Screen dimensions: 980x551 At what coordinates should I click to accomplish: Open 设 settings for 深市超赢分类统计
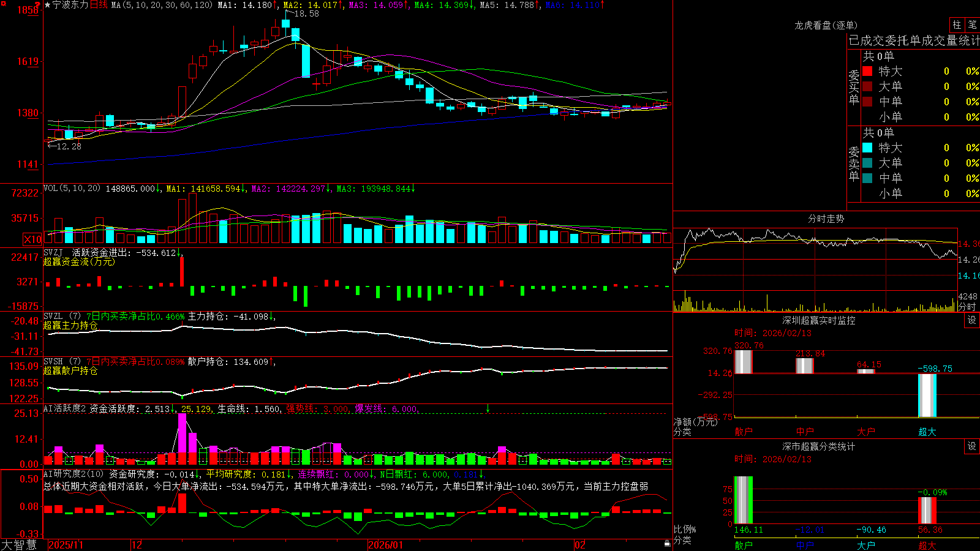pos(972,446)
